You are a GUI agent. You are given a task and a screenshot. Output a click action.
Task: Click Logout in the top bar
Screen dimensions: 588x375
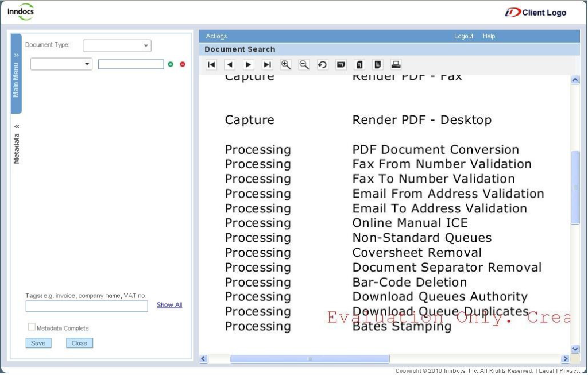[463, 36]
